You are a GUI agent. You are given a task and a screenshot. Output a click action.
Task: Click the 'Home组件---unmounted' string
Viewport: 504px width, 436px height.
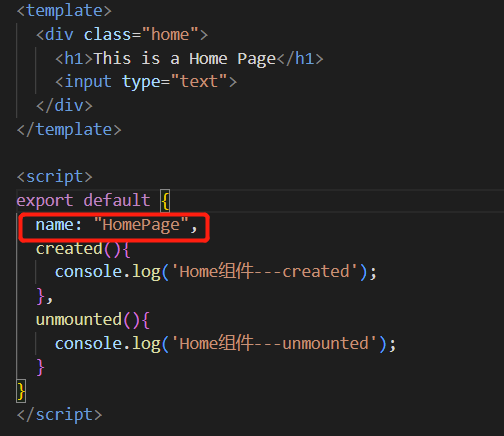coord(274,344)
